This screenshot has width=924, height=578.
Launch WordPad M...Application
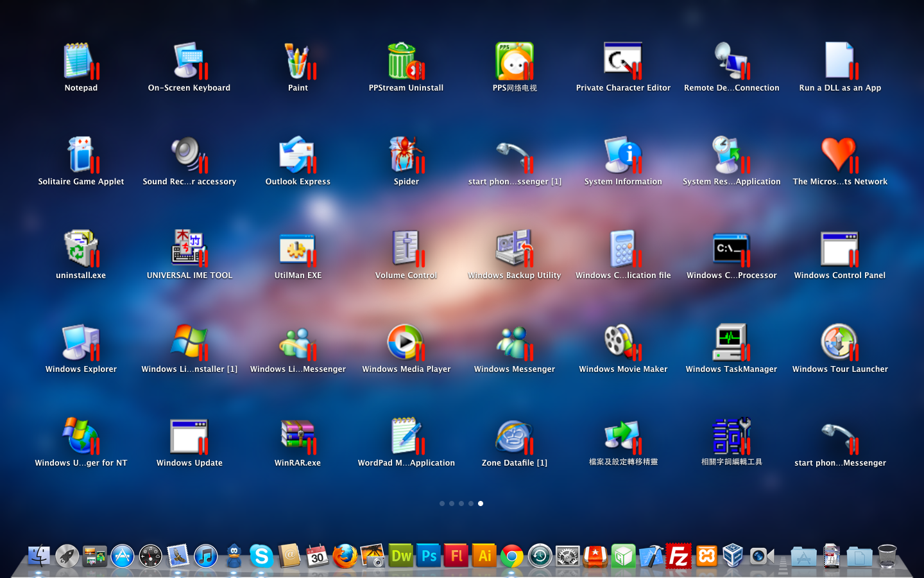pos(406,436)
